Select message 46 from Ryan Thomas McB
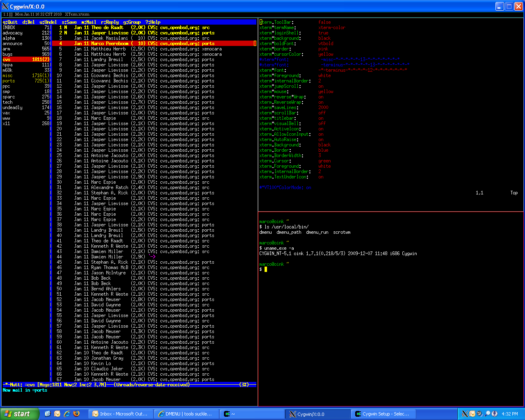Screen dimensions: 525x420 point(154,267)
